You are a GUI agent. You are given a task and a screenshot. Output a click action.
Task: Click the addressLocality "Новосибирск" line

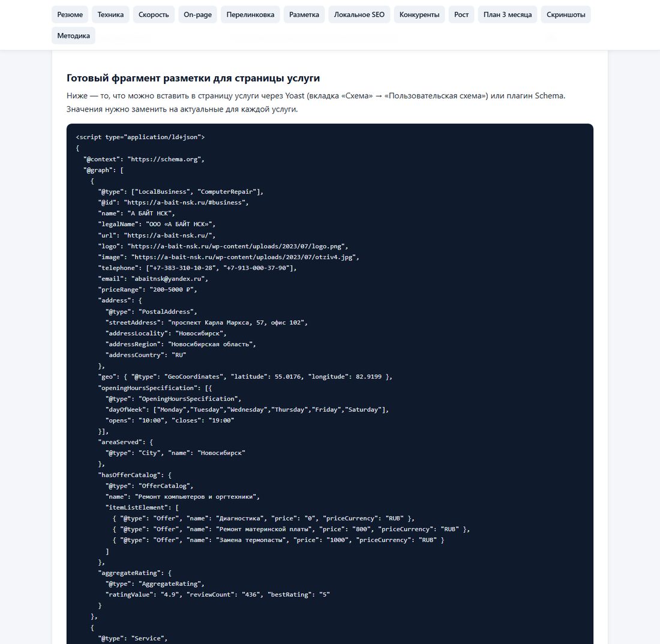tap(166, 333)
